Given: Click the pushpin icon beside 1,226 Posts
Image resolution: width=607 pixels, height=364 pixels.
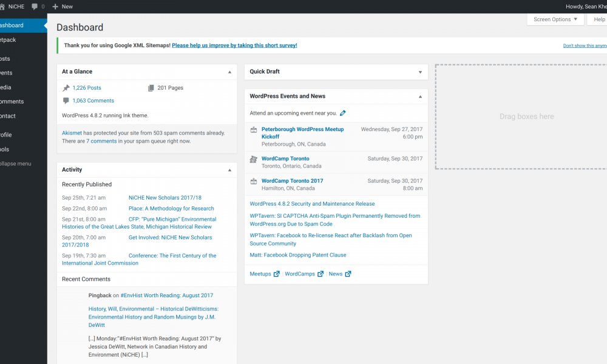Looking at the screenshot, I should (x=66, y=88).
